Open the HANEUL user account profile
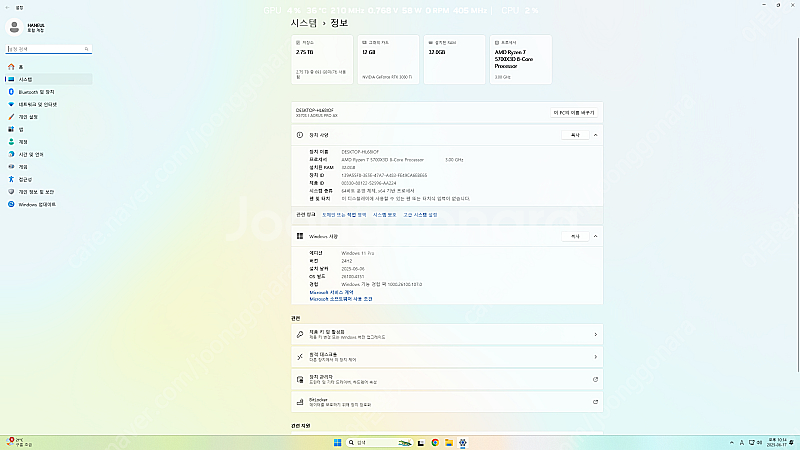The height and width of the screenshot is (450, 800). (26, 27)
